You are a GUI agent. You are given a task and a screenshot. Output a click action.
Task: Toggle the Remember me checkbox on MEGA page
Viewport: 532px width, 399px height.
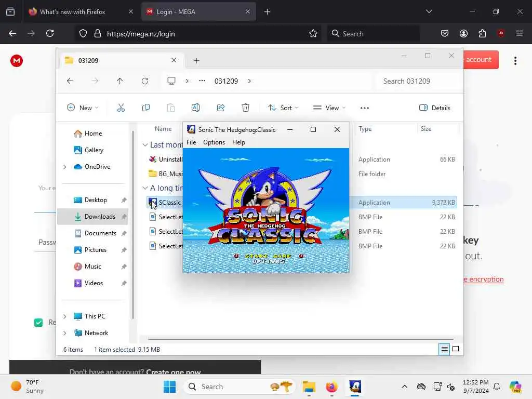(x=38, y=323)
